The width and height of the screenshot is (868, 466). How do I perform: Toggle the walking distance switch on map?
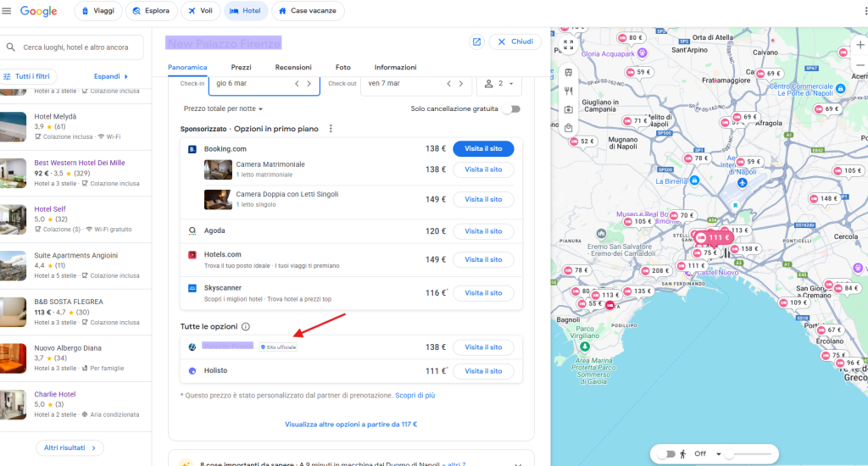(666, 454)
